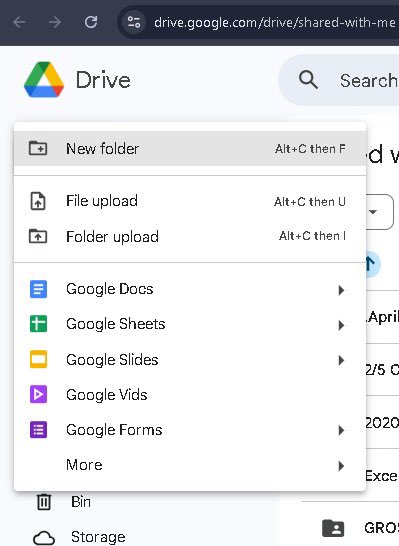This screenshot has width=399, height=546.
Task: Open the file row starting with 2020
Action: click(x=383, y=423)
